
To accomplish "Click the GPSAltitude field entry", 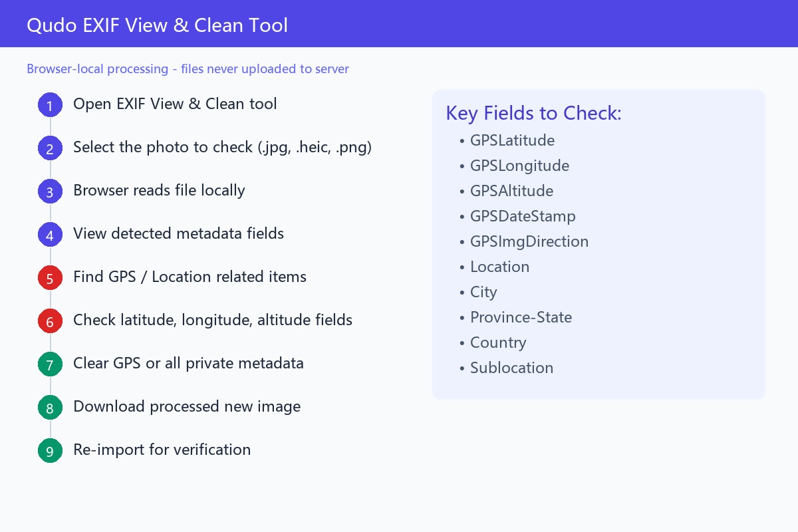I will [506, 191].
